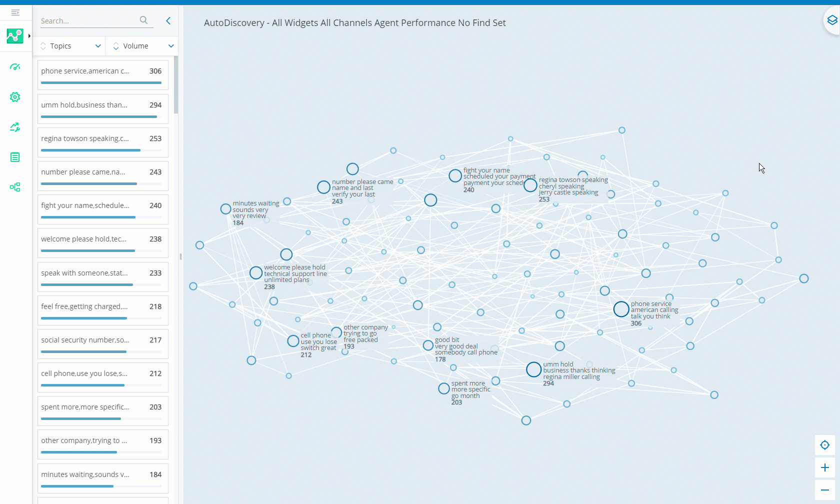Click the 'number please came' 243 node
Viewport: 840px width, 504px height.
click(x=323, y=187)
